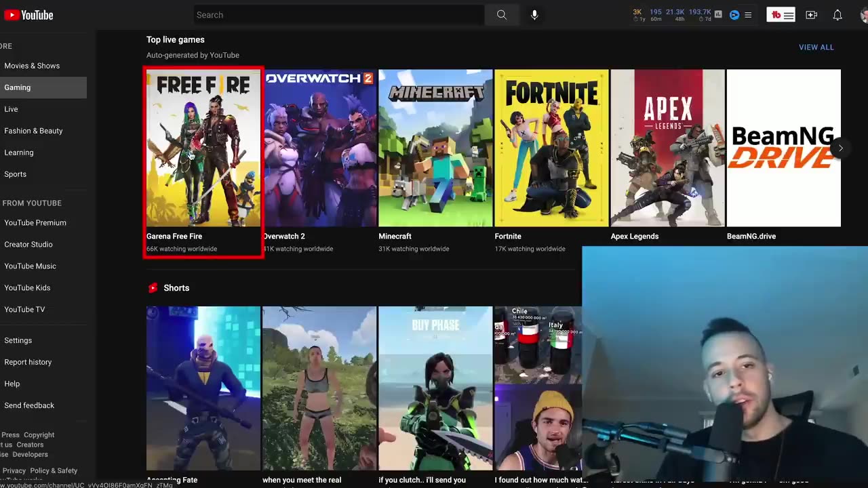Open the TubeBuddy extension menu

click(x=781, y=15)
